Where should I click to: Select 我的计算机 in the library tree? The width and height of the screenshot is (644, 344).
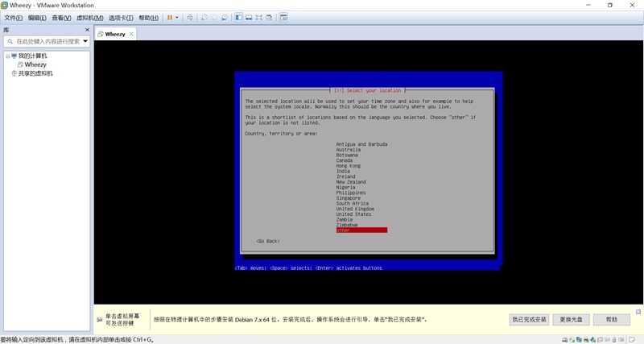coord(32,56)
